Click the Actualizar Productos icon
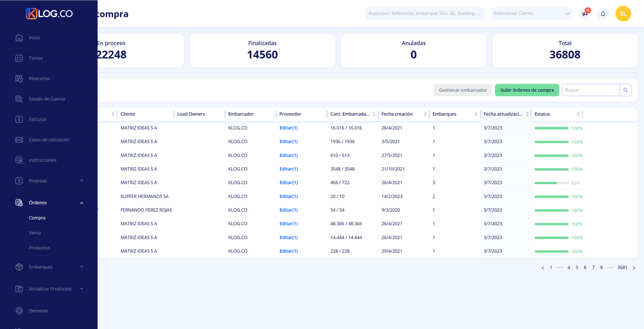Screen dimensions: 644x329 tap(19, 289)
